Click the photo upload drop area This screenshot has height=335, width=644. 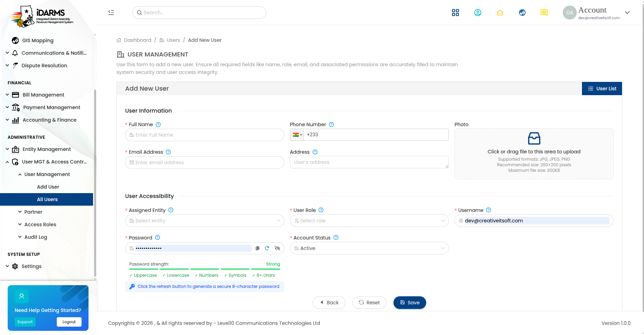coord(534,154)
